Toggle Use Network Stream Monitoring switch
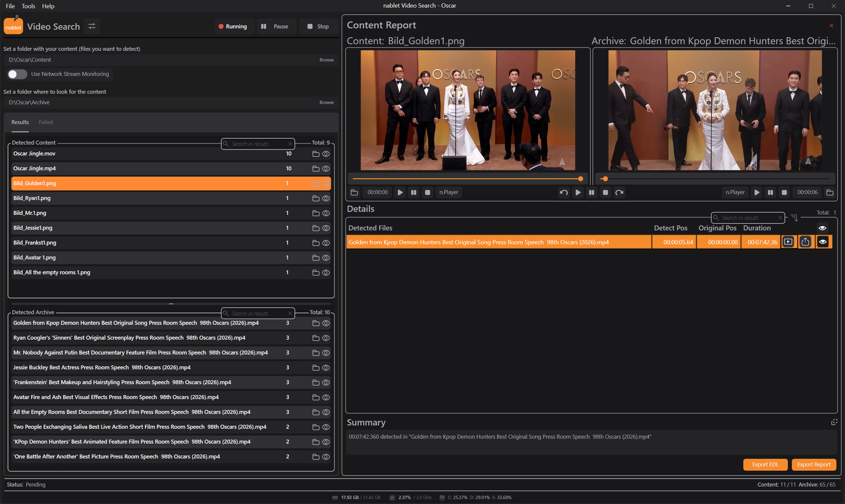 click(17, 74)
